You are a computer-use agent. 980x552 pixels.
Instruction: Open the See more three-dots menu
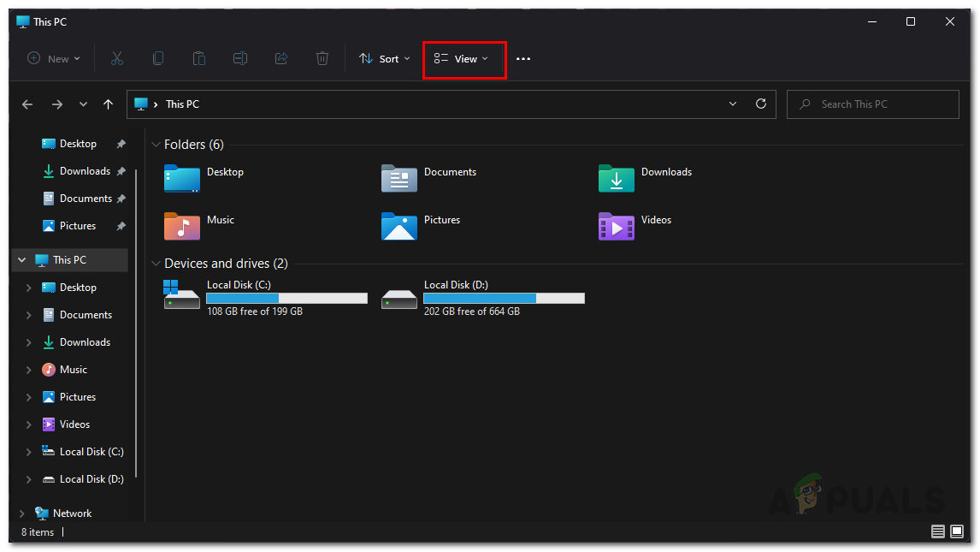coord(523,59)
